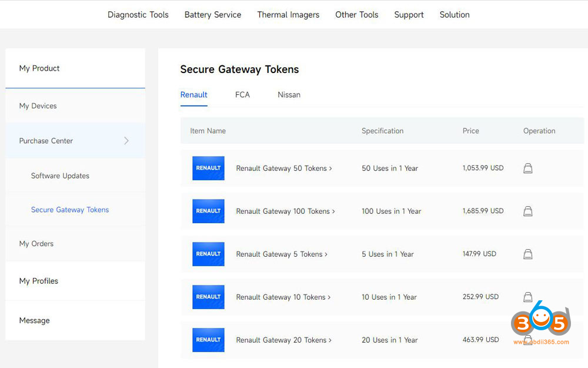The width and height of the screenshot is (588, 368).
Task: Open the Other Tools menu
Action: click(357, 15)
